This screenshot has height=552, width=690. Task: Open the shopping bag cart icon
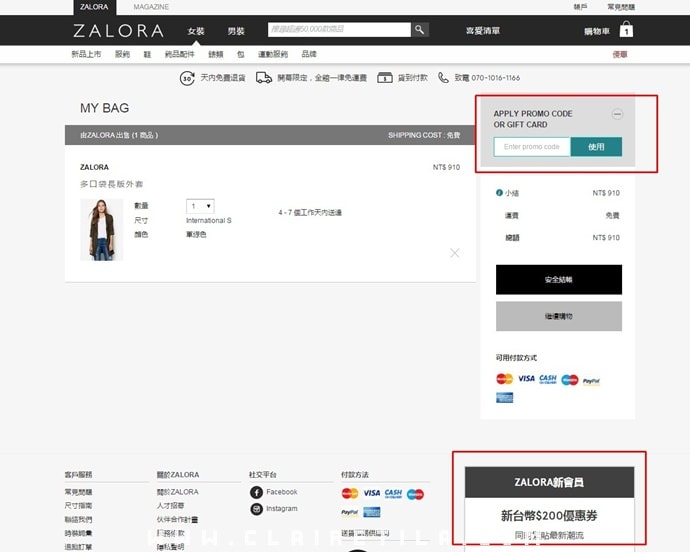pos(626,30)
